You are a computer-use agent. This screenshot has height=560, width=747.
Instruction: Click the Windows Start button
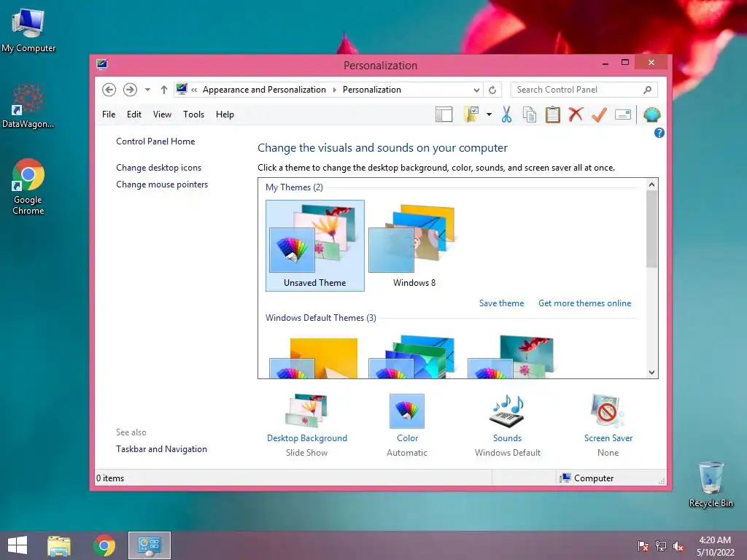click(18, 545)
